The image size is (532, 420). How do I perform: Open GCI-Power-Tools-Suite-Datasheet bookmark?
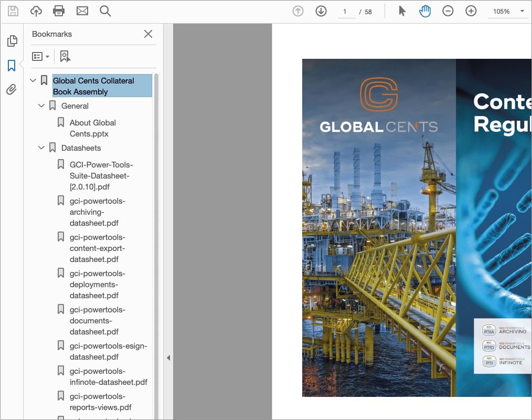(101, 176)
